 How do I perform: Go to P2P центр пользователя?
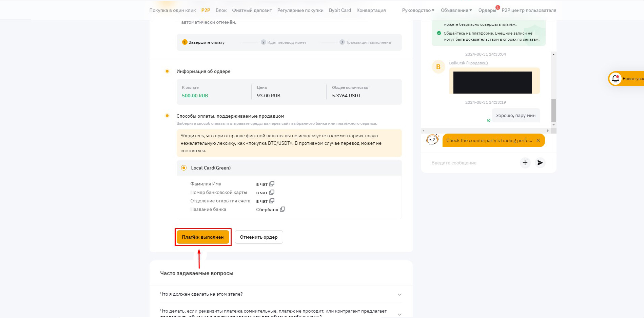pyautogui.click(x=529, y=10)
